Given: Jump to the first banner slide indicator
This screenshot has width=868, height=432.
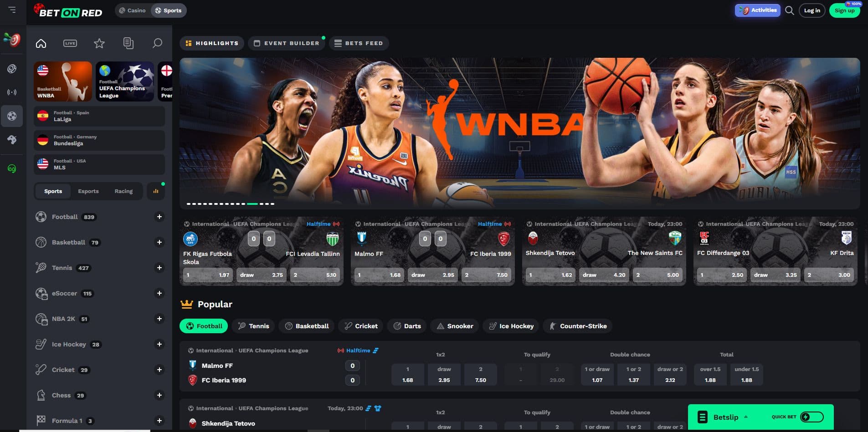Looking at the screenshot, I should point(188,203).
